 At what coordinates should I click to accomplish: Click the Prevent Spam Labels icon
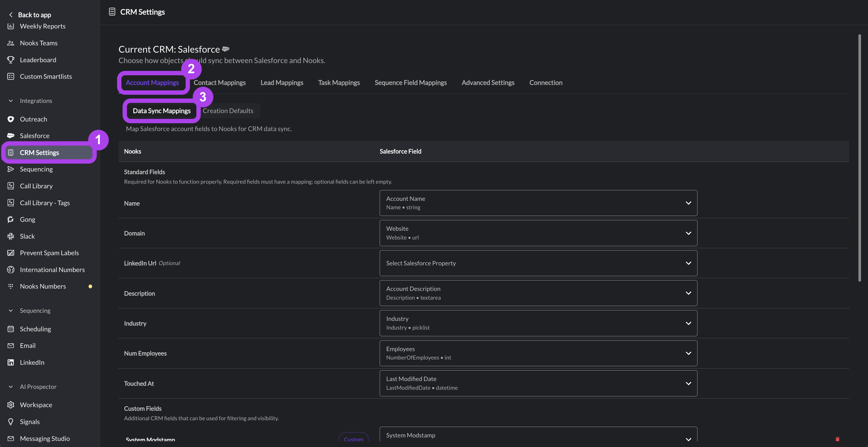(x=11, y=253)
